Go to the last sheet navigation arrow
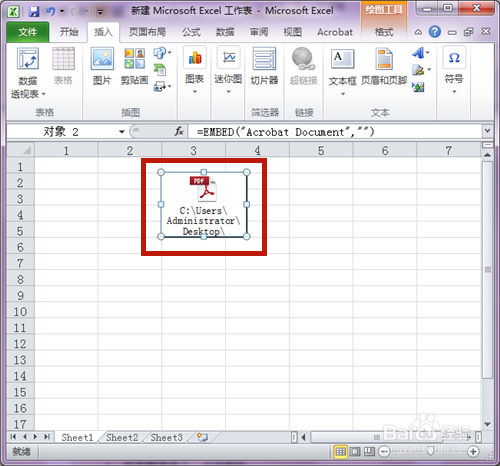The height and width of the screenshot is (466, 500). click(47, 437)
